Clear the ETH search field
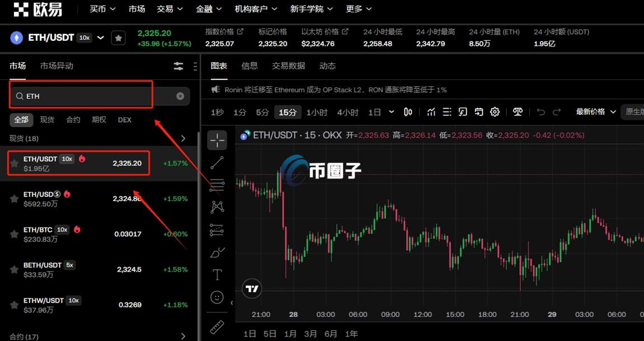This screenshot has width=644, height=341. tap(180, 96)
